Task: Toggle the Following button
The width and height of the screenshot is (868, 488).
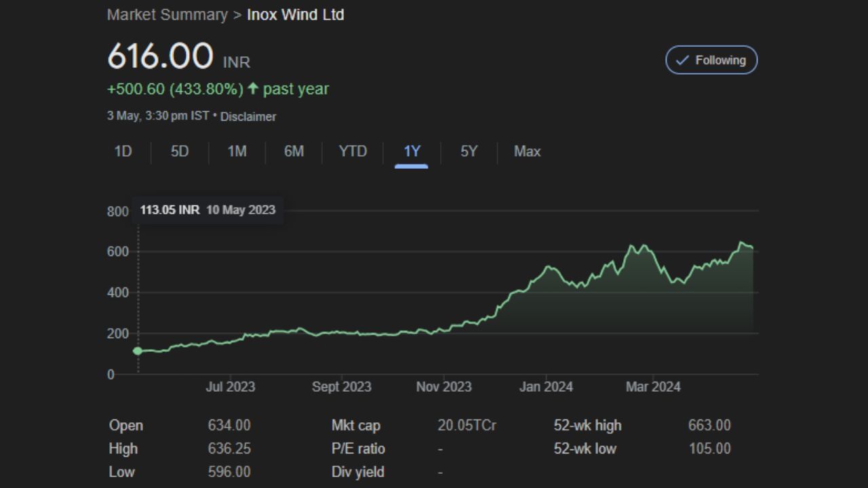Action: pos(711,60)
